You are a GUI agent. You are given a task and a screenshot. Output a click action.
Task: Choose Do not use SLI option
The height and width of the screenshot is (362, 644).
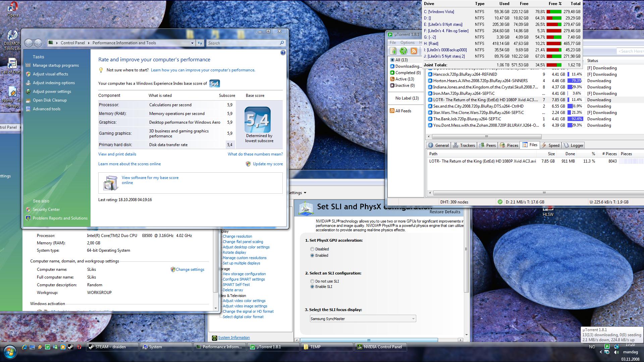(x=312, y=281)
